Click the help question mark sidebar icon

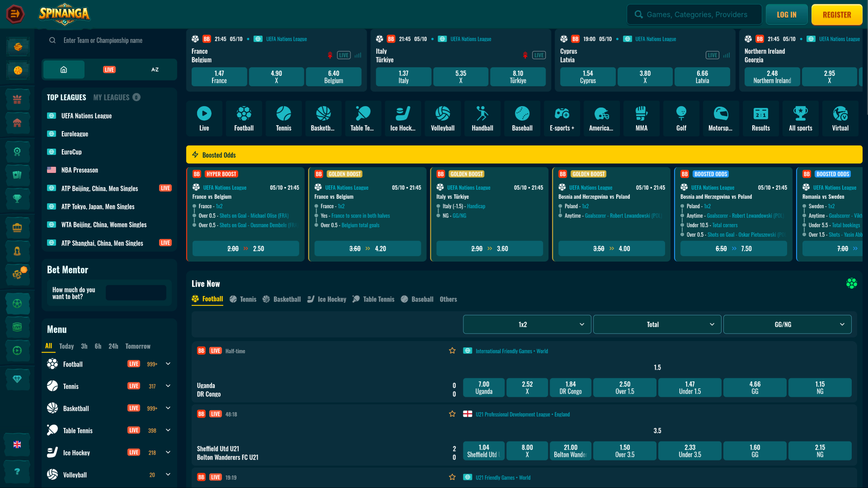(x=17, y=471)
